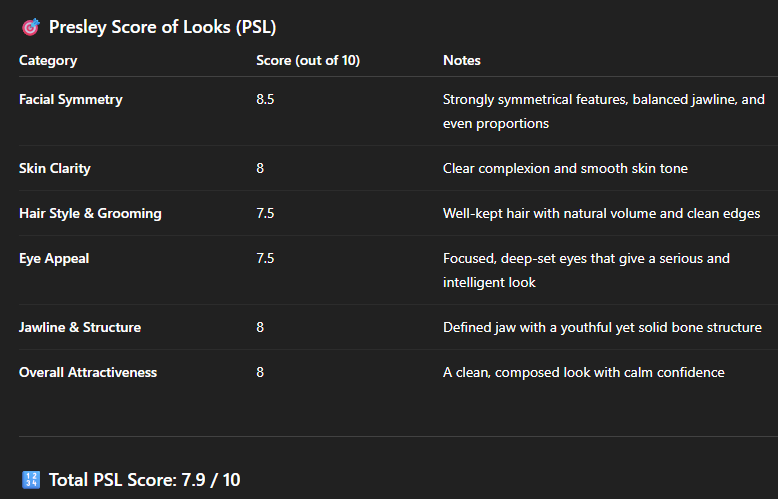
Task: Select the calm confidence note text
Action: pos(583,372)
